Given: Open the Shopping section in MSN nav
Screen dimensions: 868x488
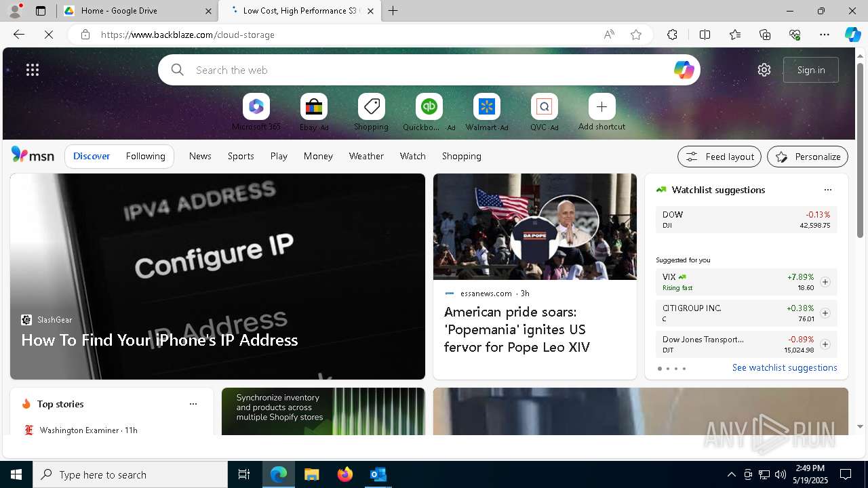Looking at the screenshot, I should click(462, 156).
